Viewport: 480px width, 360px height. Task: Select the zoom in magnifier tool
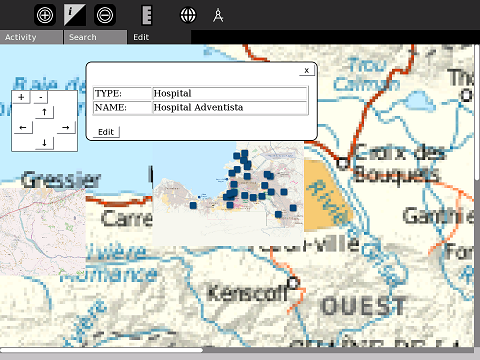45,15
